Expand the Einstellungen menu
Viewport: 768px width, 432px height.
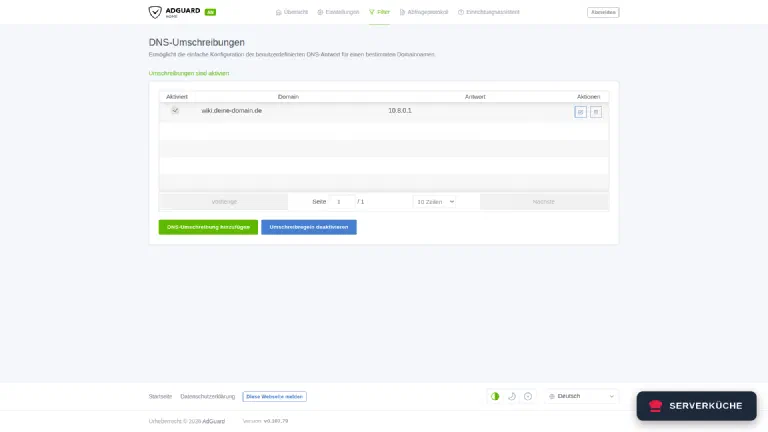[338, 12]
